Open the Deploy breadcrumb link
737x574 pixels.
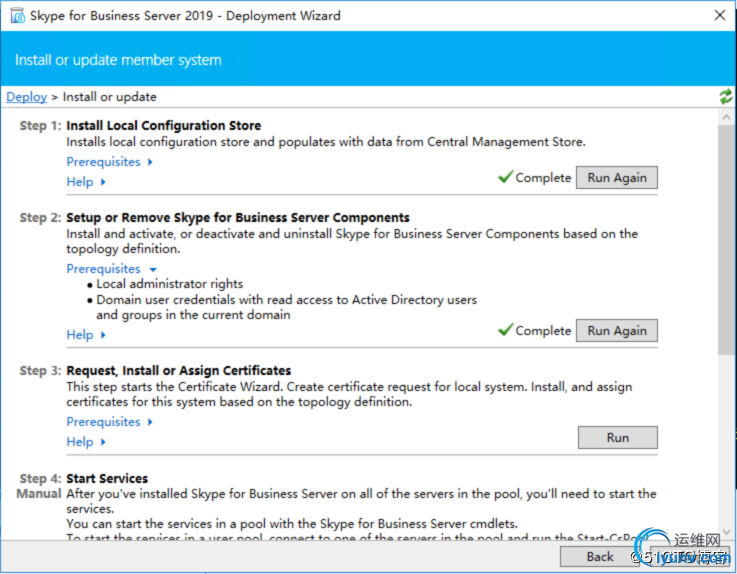[x=26, y=97]
